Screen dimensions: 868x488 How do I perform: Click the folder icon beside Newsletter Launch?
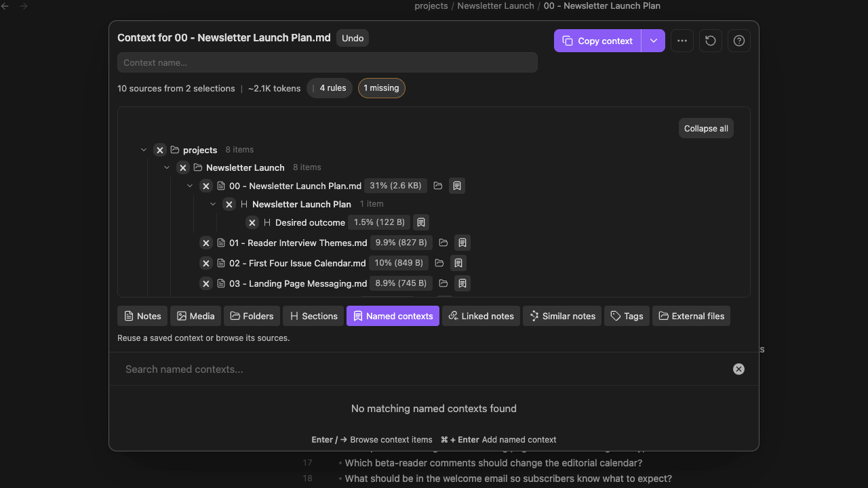point(198,167)
